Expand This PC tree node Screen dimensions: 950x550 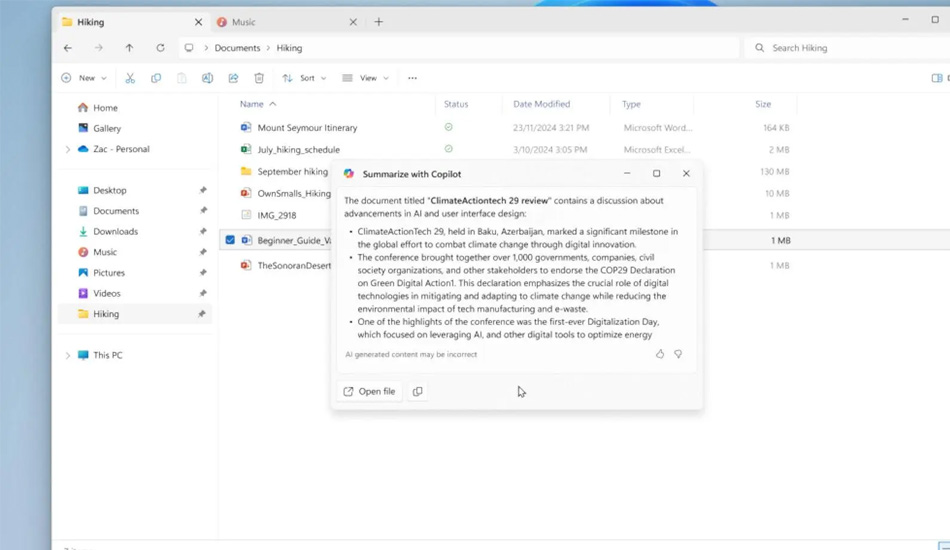(68, 356)
